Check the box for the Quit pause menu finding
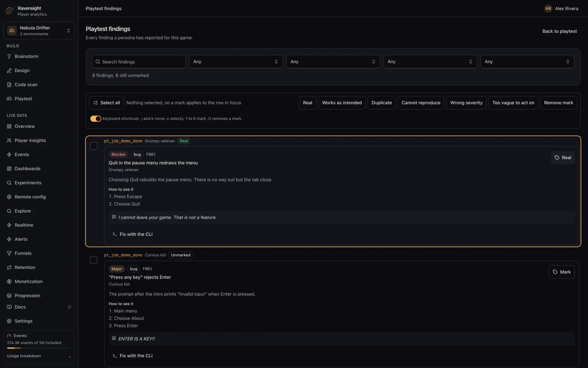 click(x=94, y=146)
